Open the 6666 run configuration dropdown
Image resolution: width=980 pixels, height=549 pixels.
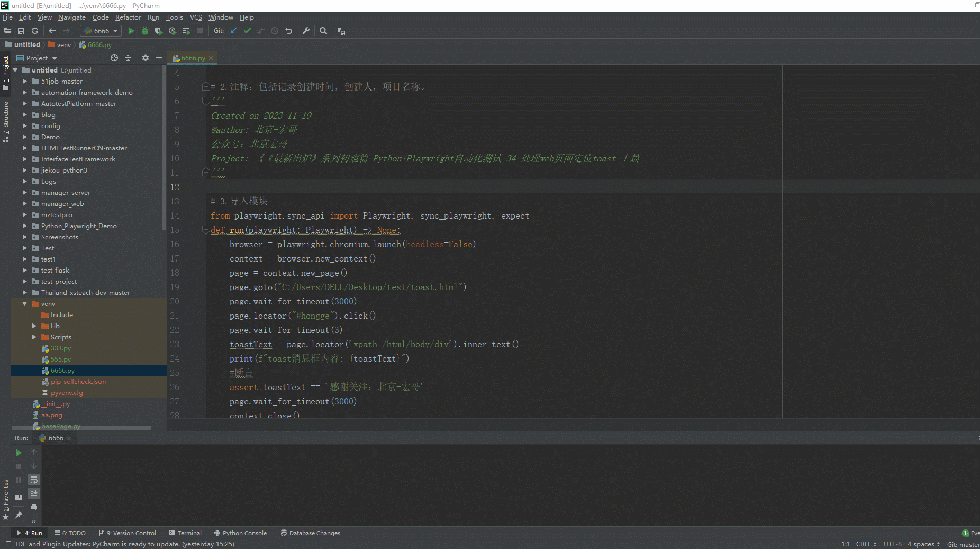pyautogui.click(x=102, y=31)
